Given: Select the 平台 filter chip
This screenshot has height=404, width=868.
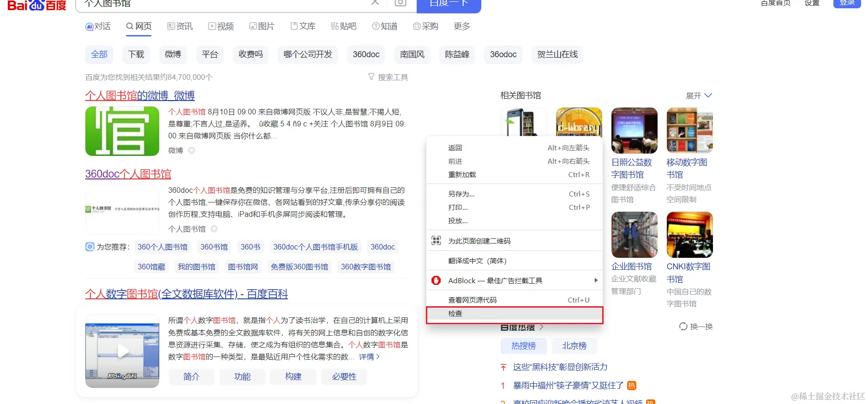Looking at the screenshot, I should point(210,54).
